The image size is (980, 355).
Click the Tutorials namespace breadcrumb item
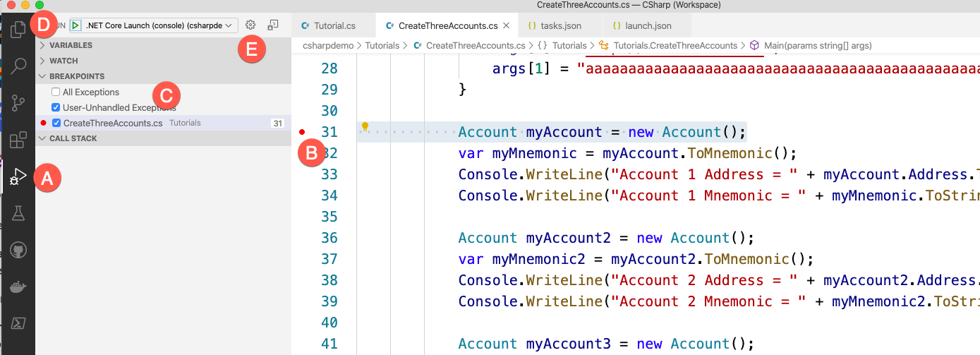pyautogui.click(x=562, y=45)
